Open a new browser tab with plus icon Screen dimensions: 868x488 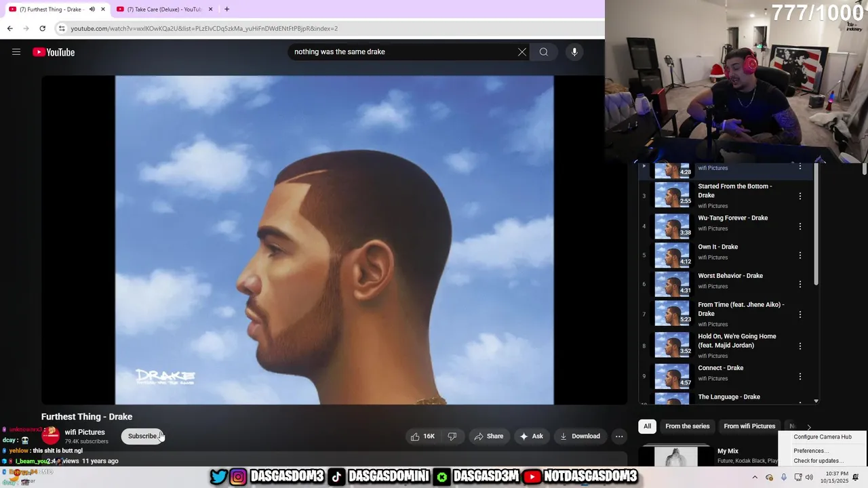[226, 9]
